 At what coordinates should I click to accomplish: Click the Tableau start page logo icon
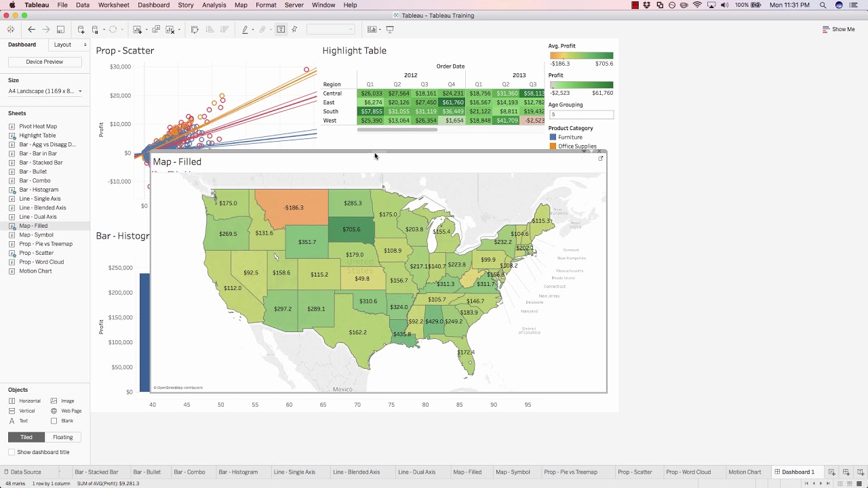click(x=10, y=29)
